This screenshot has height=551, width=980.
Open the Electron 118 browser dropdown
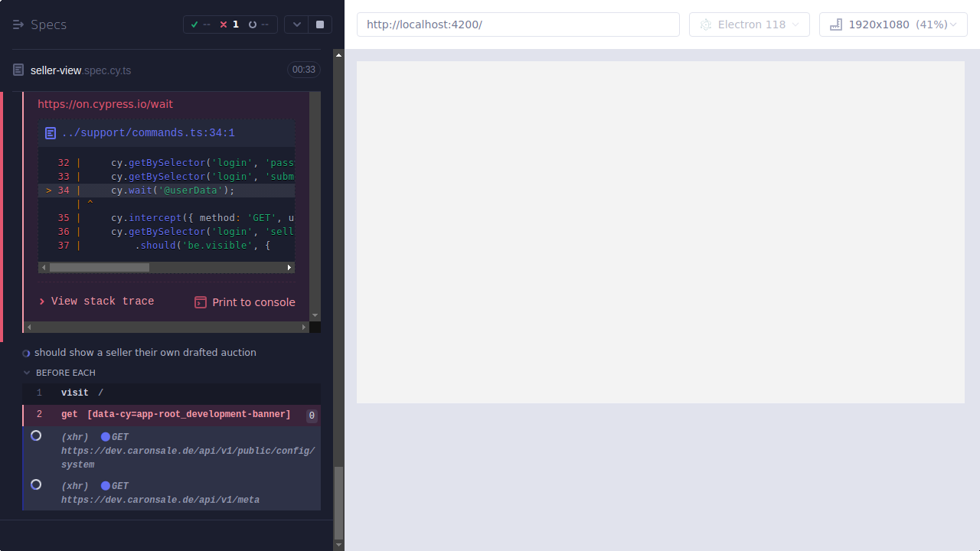click(749, 24)
